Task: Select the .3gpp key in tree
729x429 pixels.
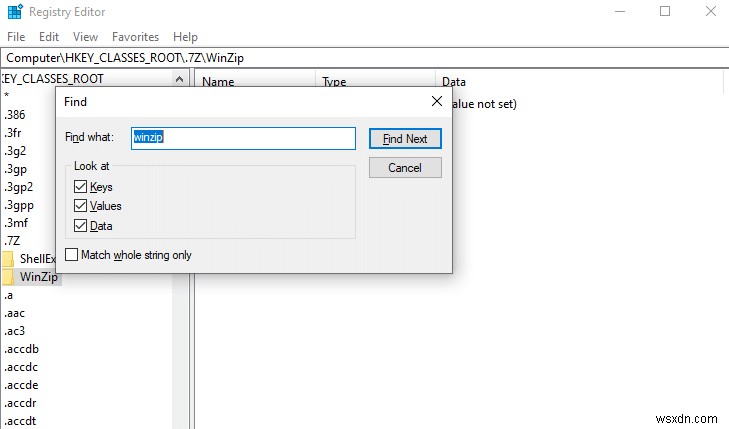Action: click(19, 205)
